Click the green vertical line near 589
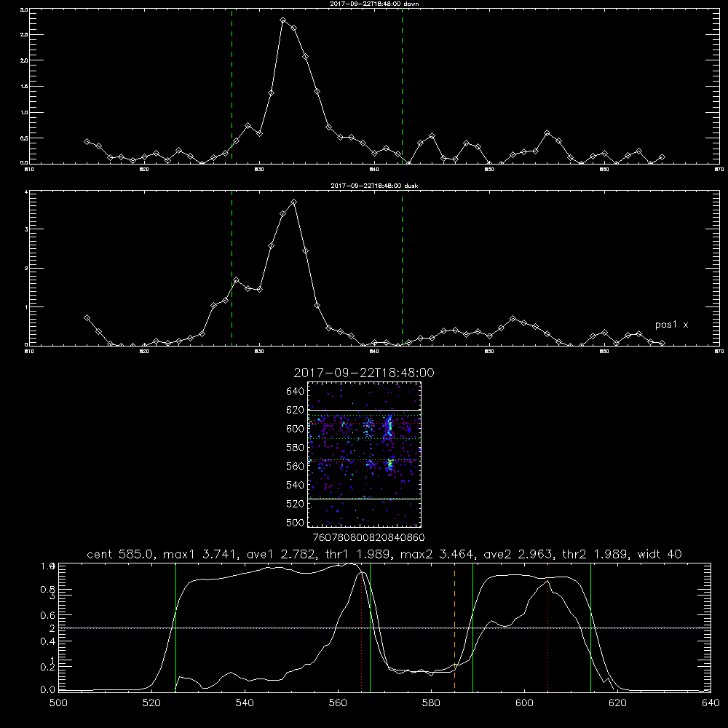The image size is (728, 728). pos(472,628)
